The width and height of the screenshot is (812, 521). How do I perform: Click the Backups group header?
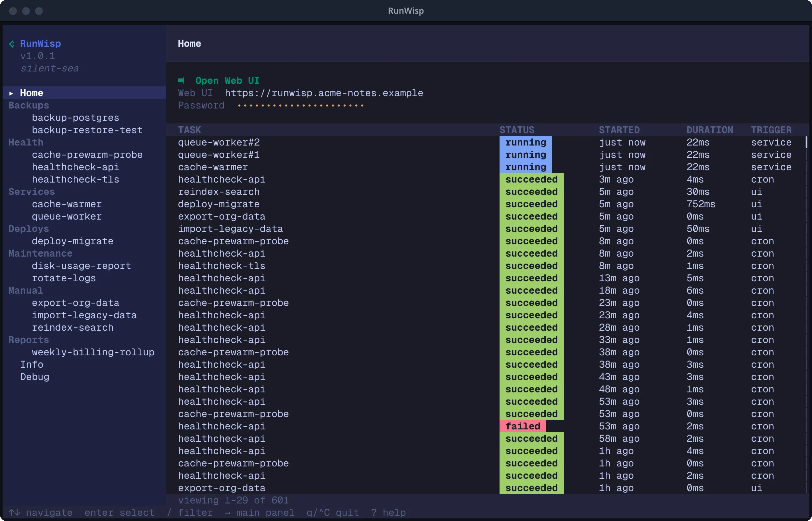(x=29, y=105)
